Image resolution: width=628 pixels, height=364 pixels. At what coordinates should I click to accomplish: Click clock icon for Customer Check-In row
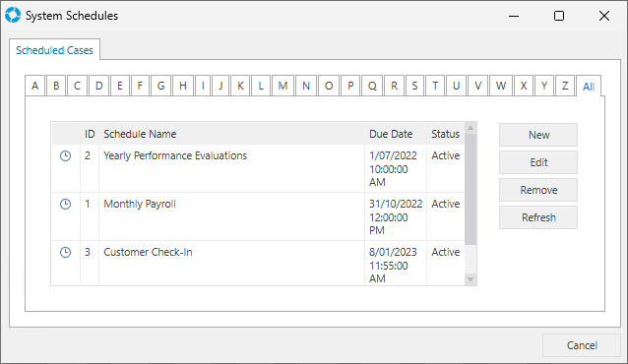[65, 252]
